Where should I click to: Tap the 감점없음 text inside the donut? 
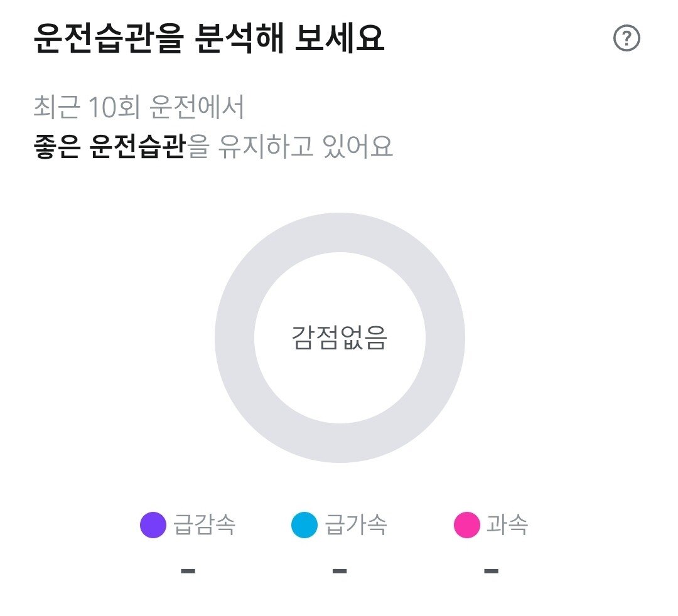340,337
